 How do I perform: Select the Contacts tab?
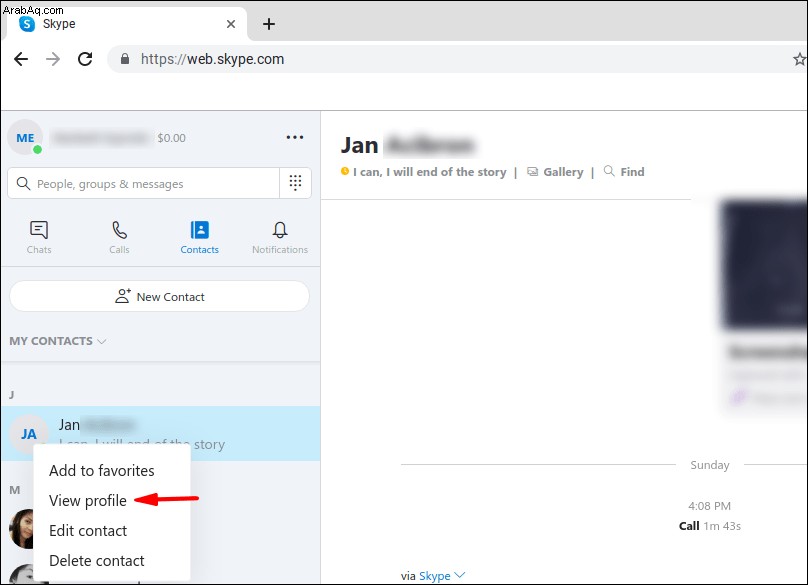(199, 237)
